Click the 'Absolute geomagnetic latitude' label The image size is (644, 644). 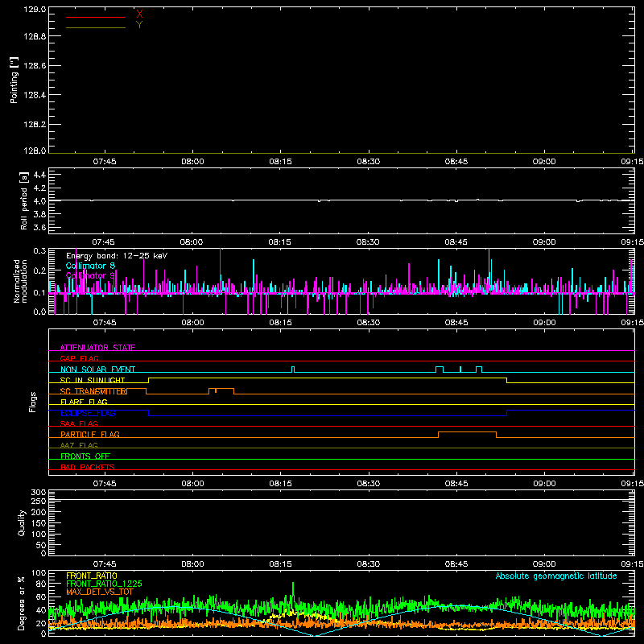click(x=556, y=576)
